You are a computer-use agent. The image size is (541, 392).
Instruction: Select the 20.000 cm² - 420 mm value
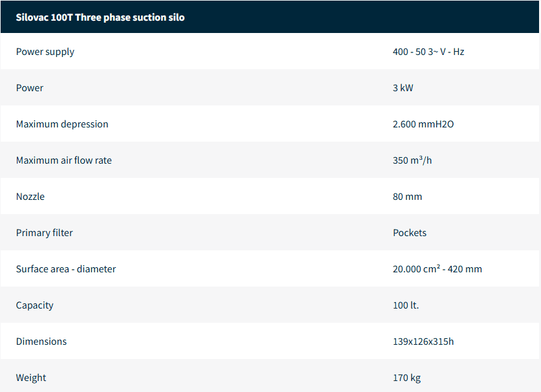(437, 269)
